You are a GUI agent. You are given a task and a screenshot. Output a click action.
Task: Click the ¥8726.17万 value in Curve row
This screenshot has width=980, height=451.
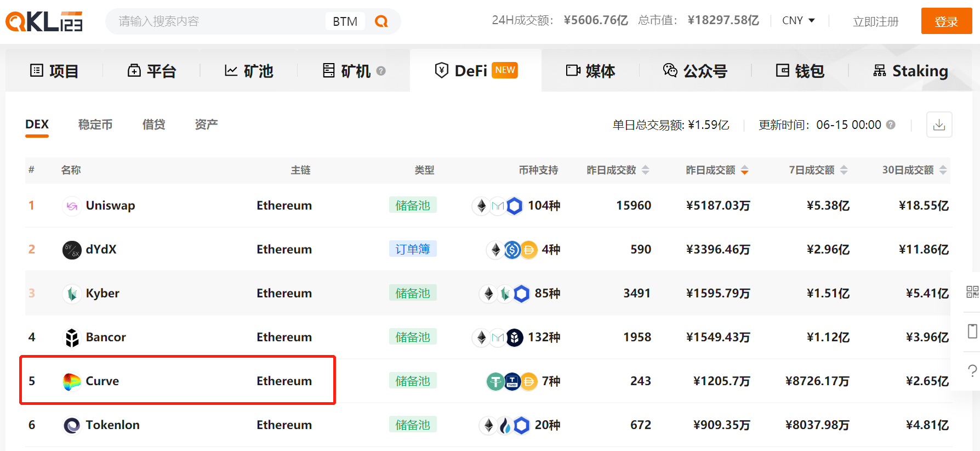pyautogui.click(x=817, y=381)
